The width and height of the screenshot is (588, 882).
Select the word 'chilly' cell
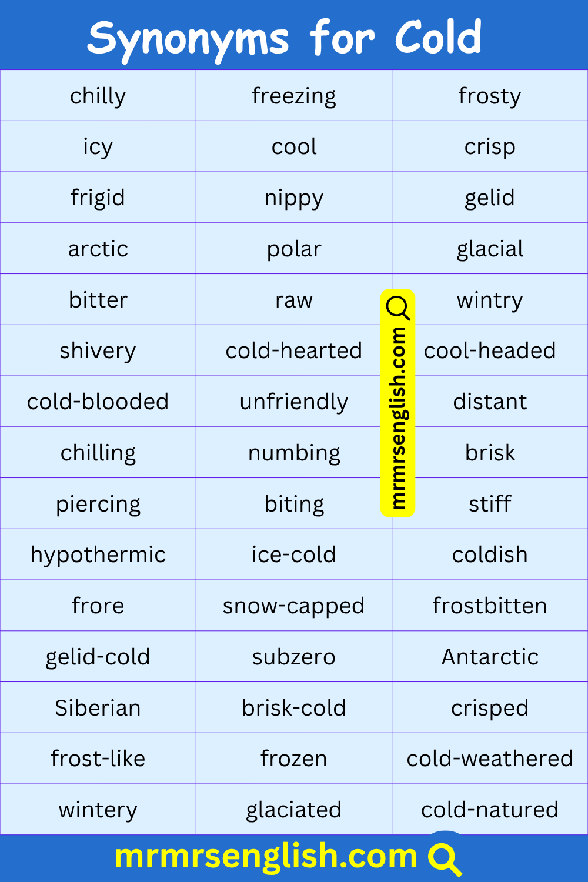click(x=98, y=96)
